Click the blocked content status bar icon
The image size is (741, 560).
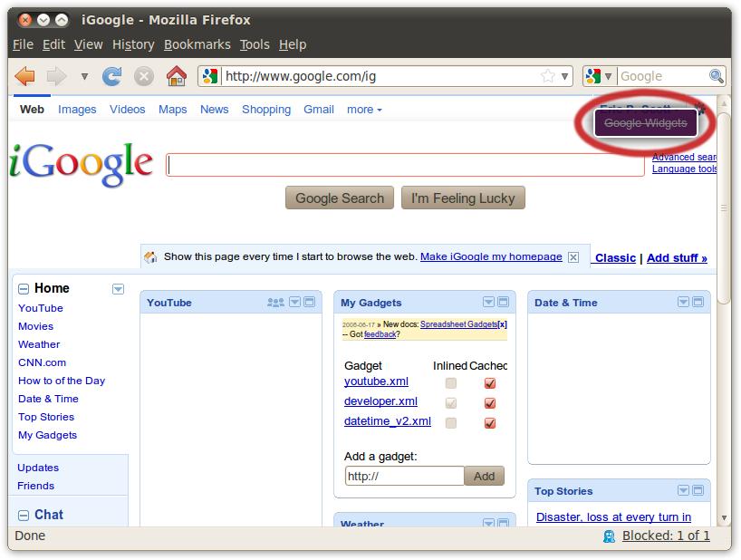[609, 536]
